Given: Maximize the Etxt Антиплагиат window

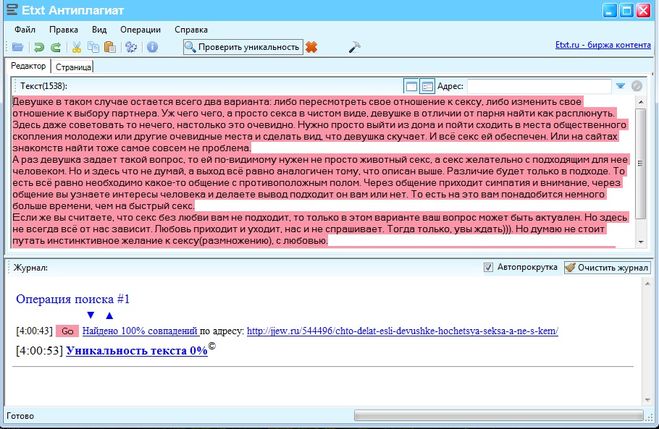Looking at the screenshot, I should (x=626, y=10).
